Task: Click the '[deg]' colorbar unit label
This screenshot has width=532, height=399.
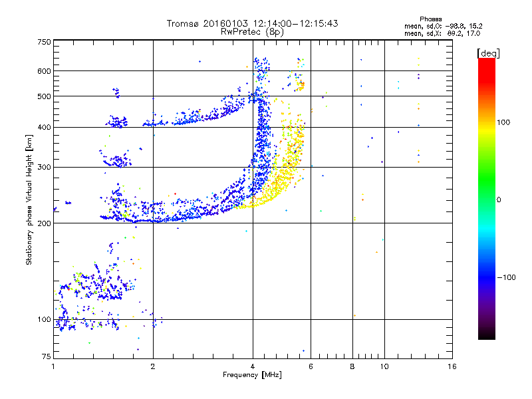Action: click(x=488, y=53)
